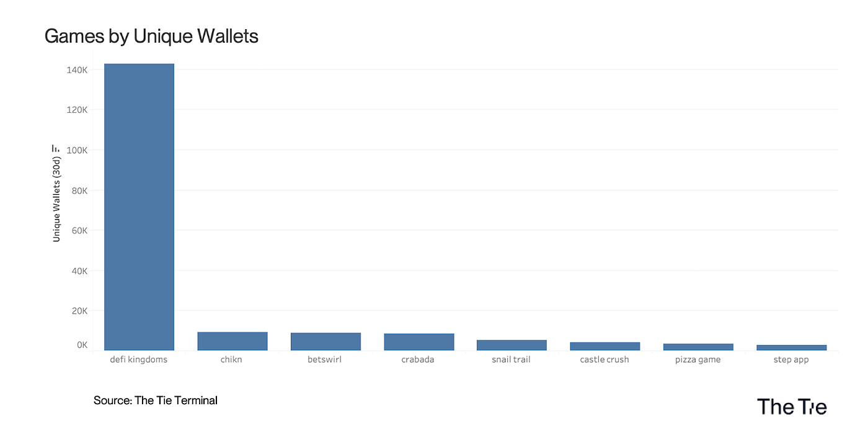The width and height of the screenshot is (868, 434).
Task: Select the step app bar
Action: click(792, 348)
